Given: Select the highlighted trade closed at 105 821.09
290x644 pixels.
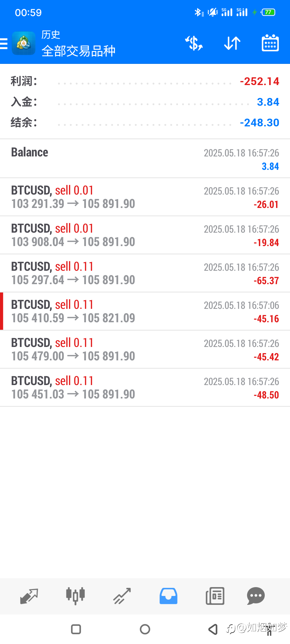Looking at the screenshot, I should [x=145, y=311].
